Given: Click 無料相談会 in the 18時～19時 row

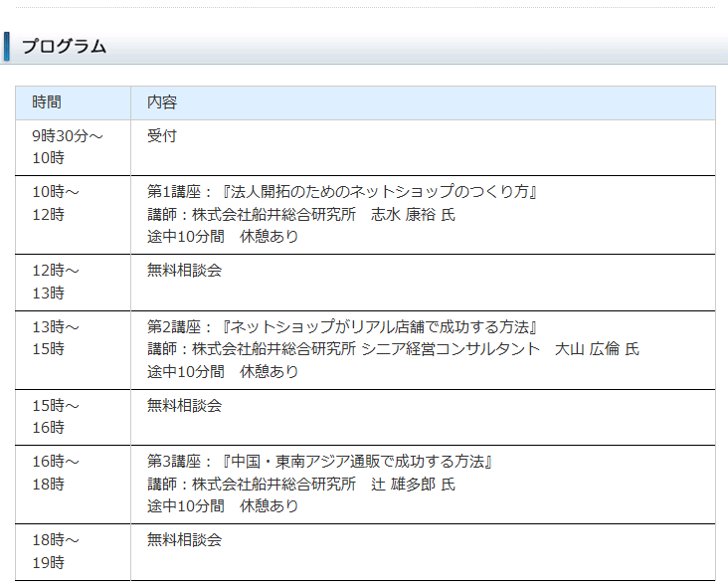Looking at the screenshot, I should coord(184,539).
